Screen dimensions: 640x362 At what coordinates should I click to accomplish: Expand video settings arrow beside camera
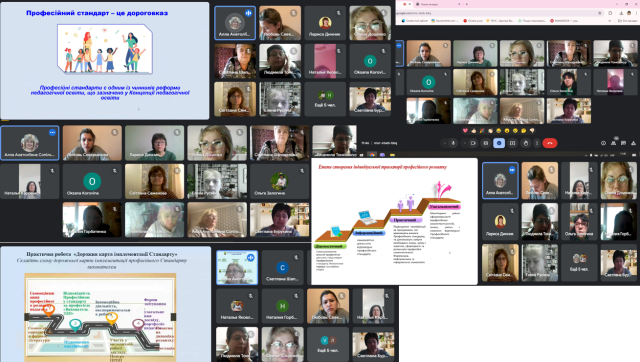(464, 143)
